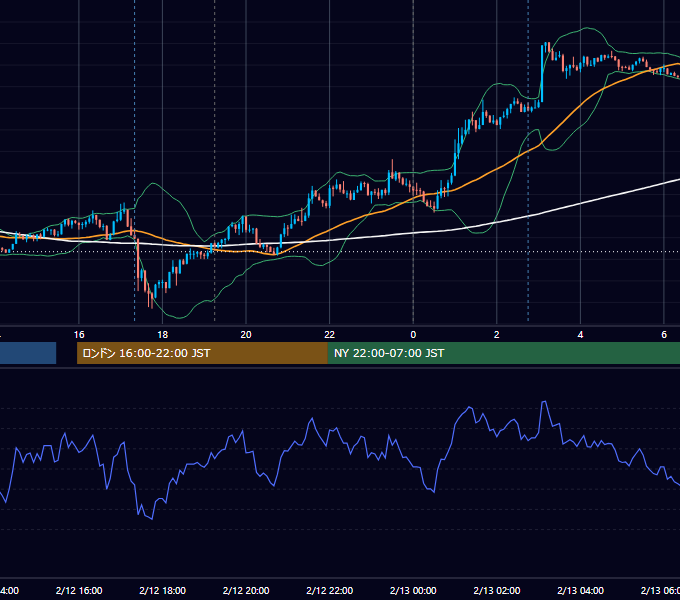Click the blue session bar before ロンドン
The image size is (680, 600).
click(x=28, y=353)
